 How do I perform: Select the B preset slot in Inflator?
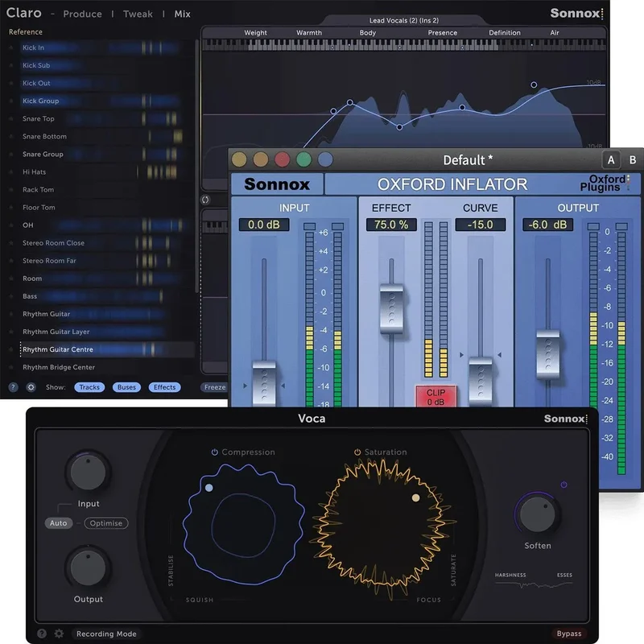coord(633,159)
